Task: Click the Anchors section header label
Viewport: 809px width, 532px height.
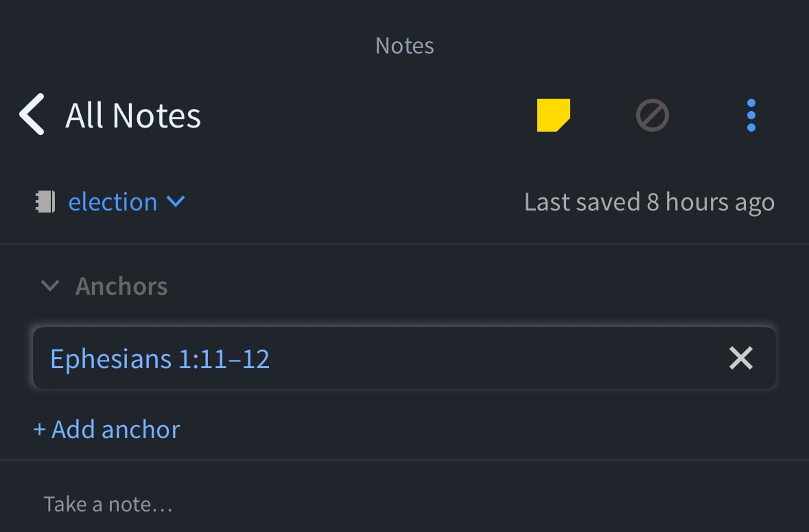Action: click(x=121, y=286)
